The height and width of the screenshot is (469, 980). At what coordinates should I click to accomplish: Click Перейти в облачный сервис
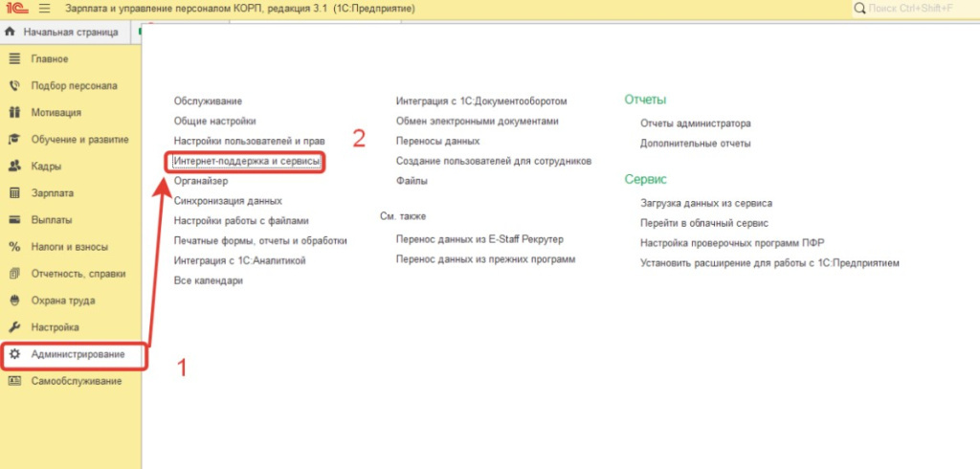(704, 223)
